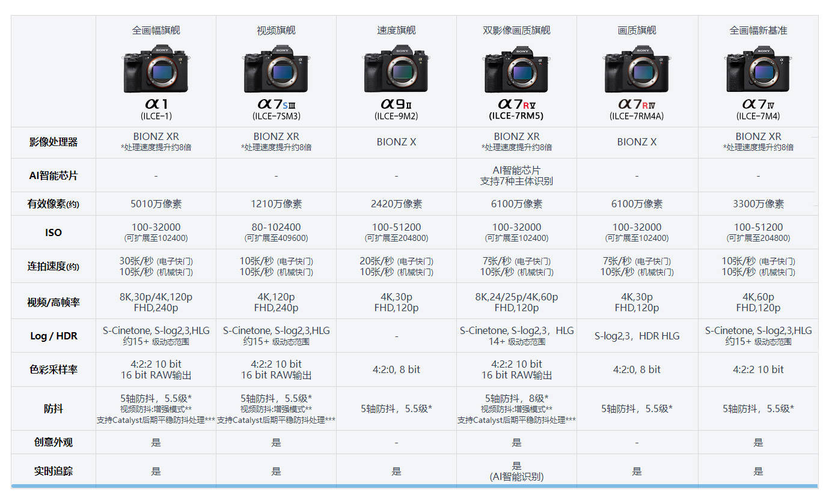Click the 5010万像素 cell
Screen dimensions: 832x504
(x=156, y=204)
